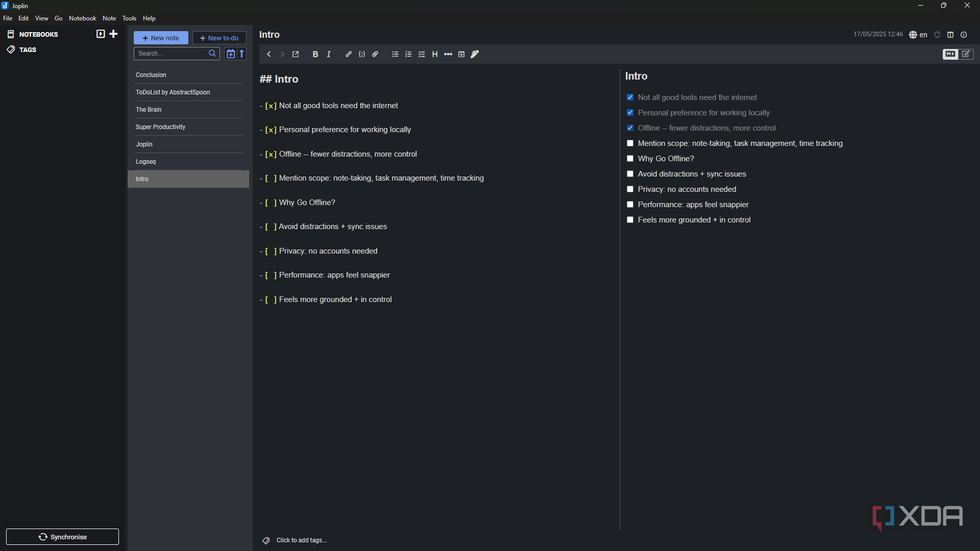This screenshot has width=980, height=551.
Task: Create a new note
Action: (x=161, y=38)
